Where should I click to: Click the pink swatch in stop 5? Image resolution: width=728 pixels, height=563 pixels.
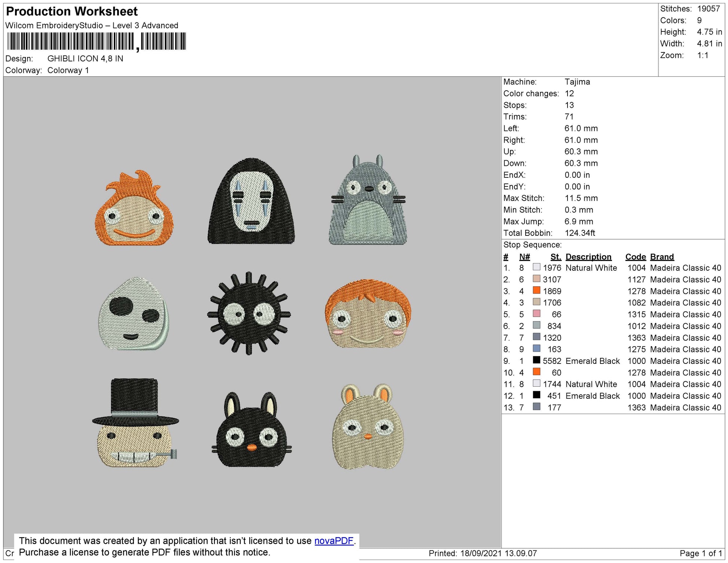(x=536, y=314)
